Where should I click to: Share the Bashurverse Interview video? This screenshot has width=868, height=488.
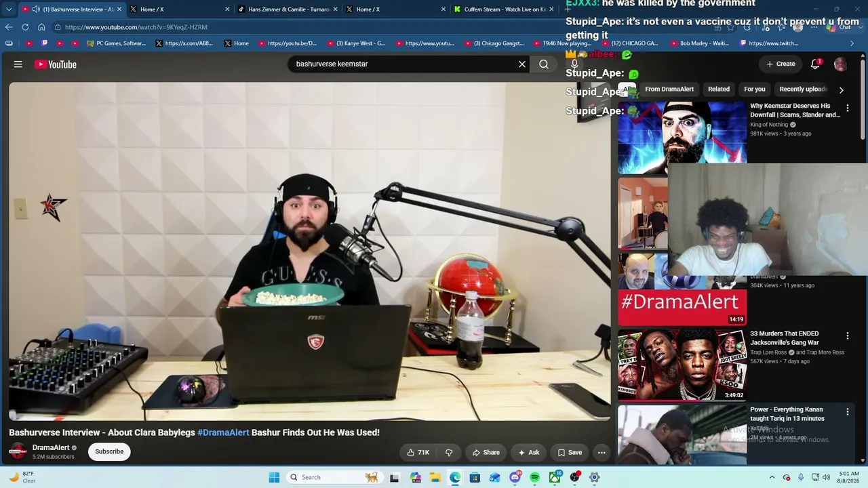click(x=486, y=453)
